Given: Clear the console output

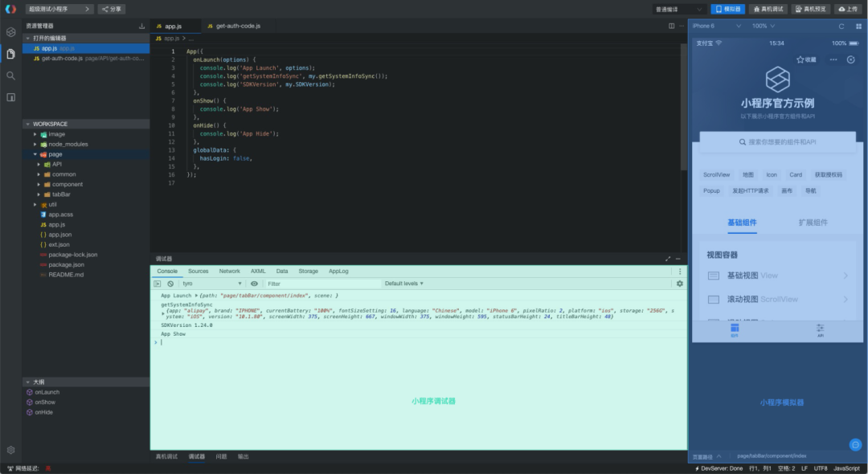Looking at the screenshot, I should (170, 284).
